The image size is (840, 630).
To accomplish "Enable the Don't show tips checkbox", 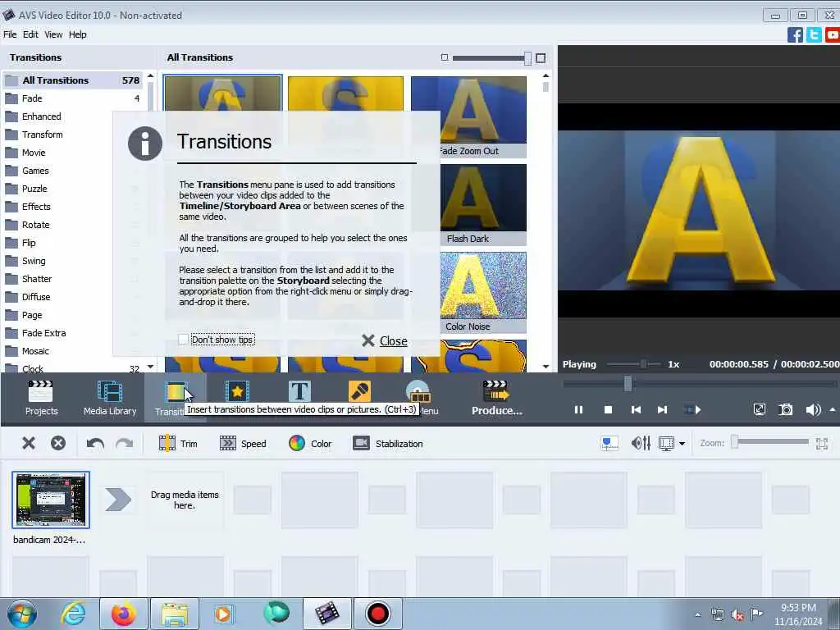I will point(183,339).
